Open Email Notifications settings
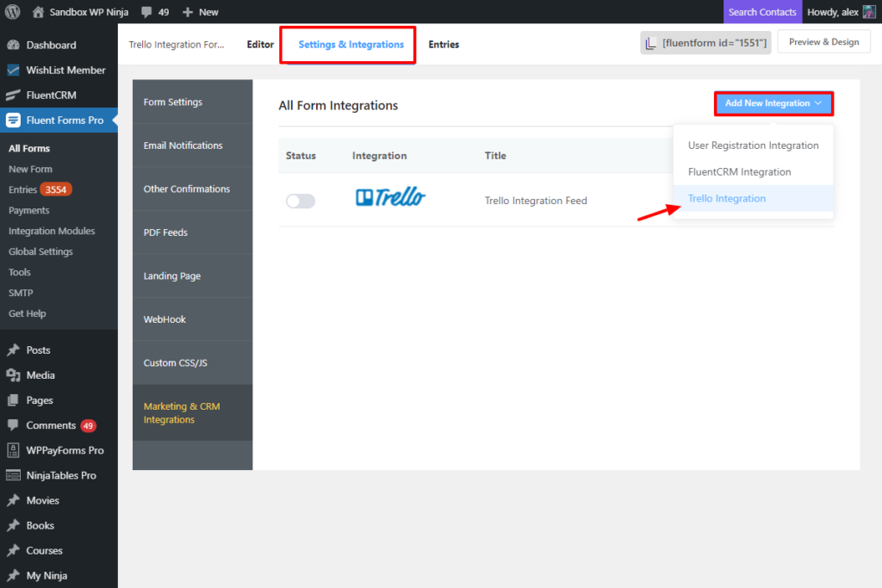 click(192, 145)
